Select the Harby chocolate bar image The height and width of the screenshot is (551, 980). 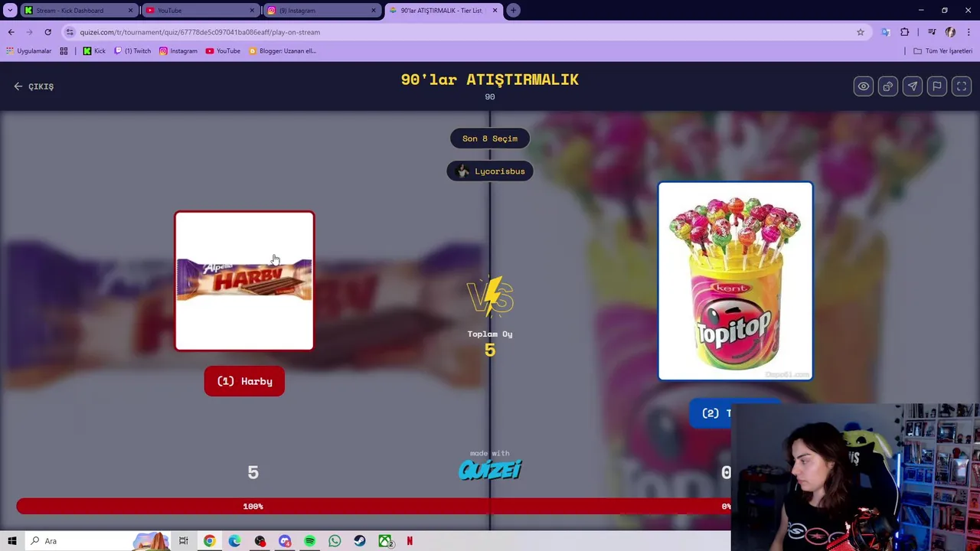pos(244,281)
